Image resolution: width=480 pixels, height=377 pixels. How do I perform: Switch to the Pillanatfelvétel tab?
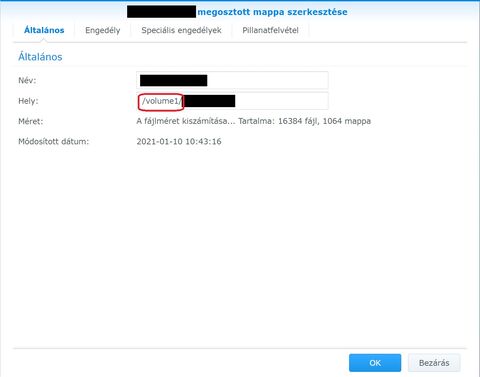point(270,30)
